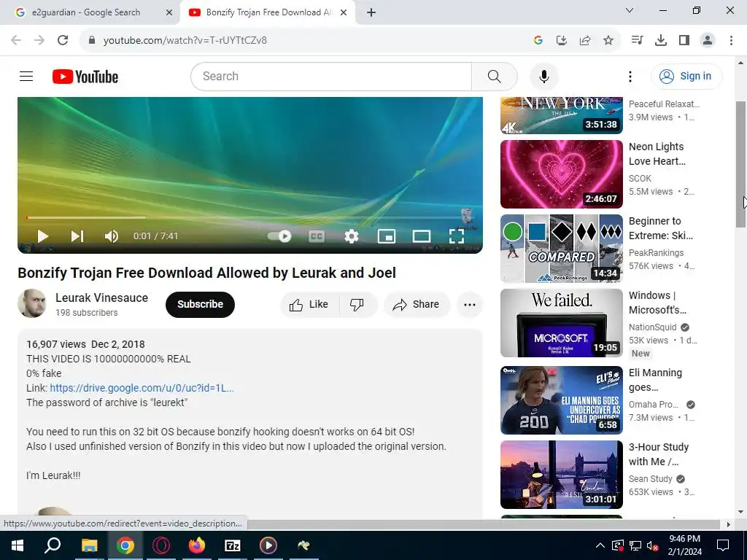Share this page from address bar
747x560 pixels.
585,41
